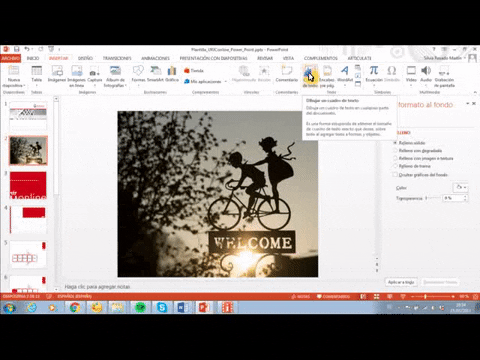The width and height of the screenshot is (480, 360).
Task: Undo the last action
Action: (27, 49)
